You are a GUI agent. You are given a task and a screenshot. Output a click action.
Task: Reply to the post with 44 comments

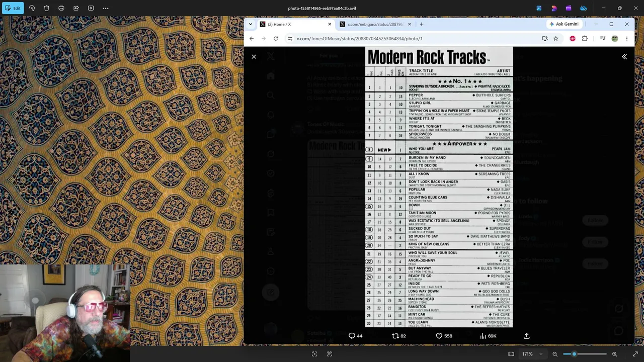(x=356, y=336)
